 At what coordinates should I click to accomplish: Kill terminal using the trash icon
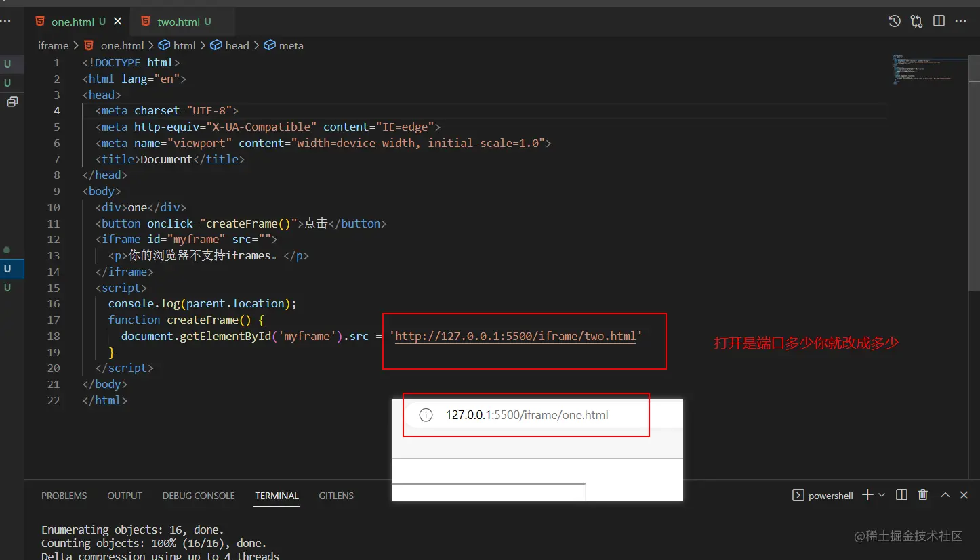tap(923, 495)
